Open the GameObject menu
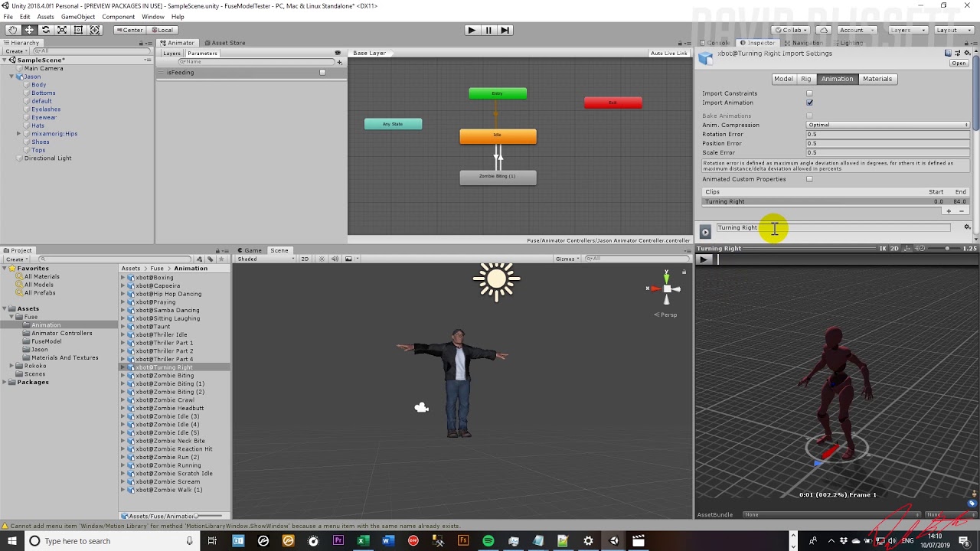The height and width of the screenshot is (551, 980). (77, 17)
